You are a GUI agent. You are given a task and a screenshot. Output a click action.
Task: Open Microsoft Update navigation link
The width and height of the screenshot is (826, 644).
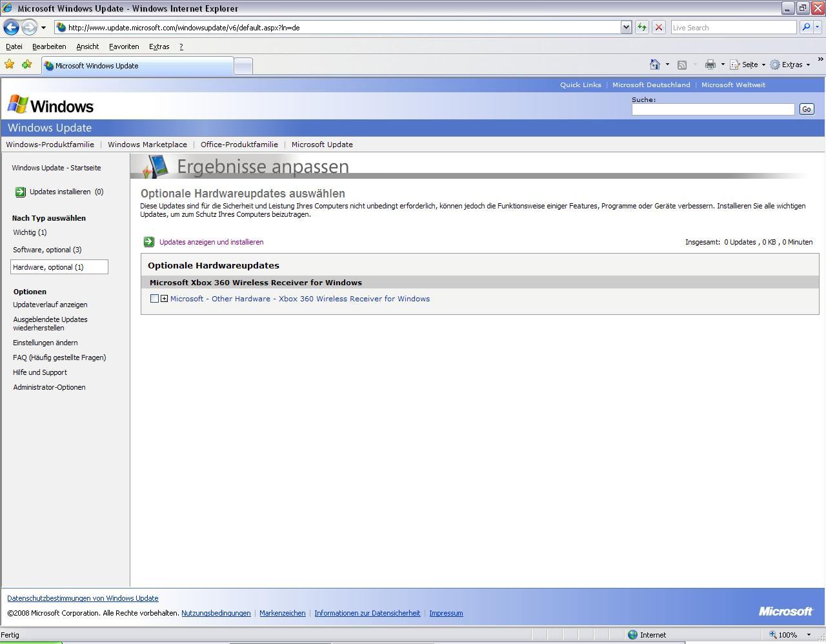click(322, 145)
